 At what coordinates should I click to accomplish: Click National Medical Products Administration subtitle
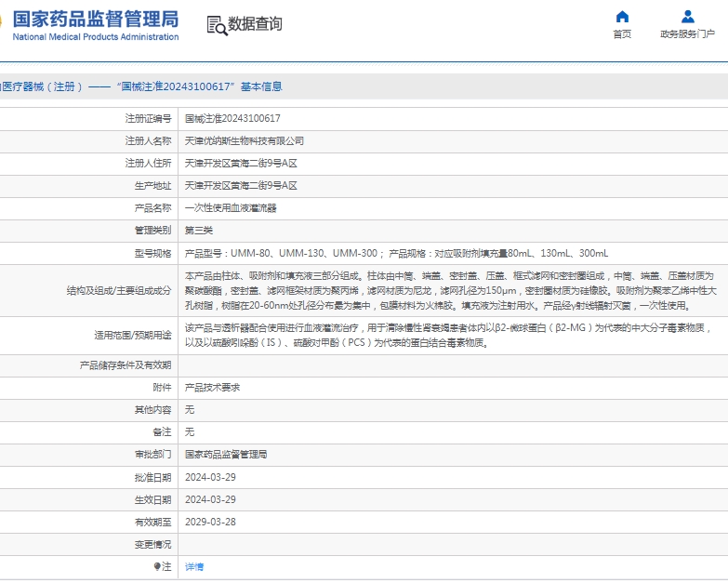click(96, 36)
